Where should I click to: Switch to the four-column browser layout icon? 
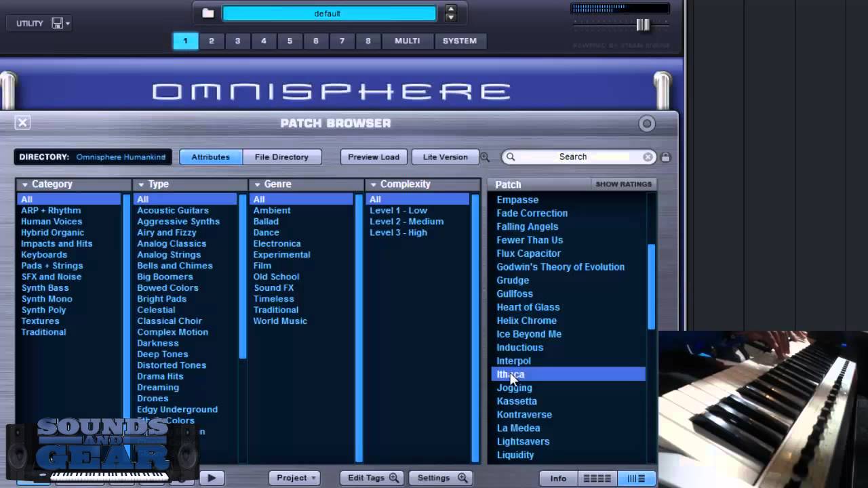597,479
